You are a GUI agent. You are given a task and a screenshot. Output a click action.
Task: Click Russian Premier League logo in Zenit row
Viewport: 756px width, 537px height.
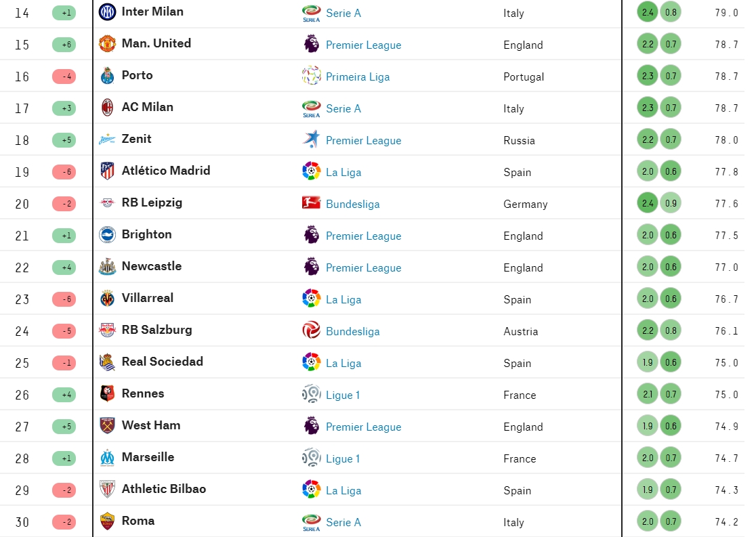coord(311,139)
